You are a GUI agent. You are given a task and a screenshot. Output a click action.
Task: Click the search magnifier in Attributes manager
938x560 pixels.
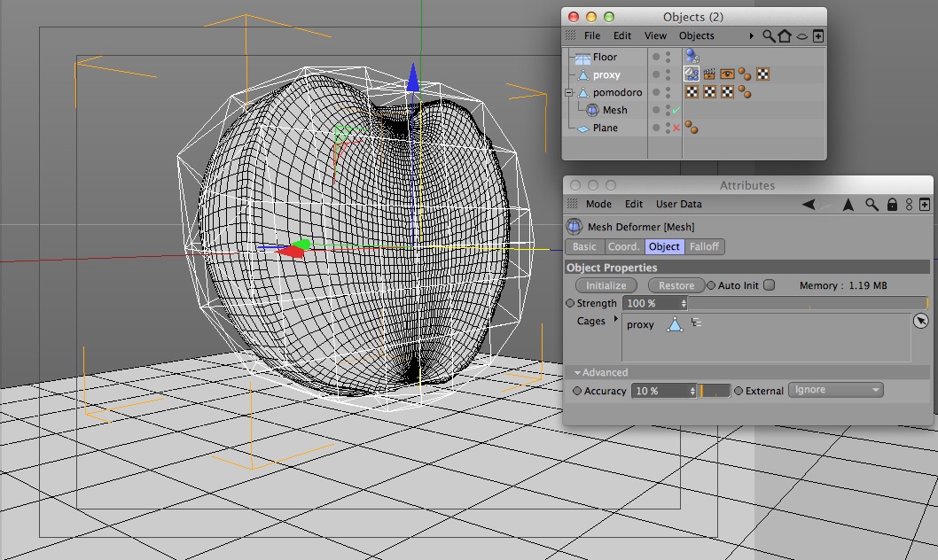[x=872, y=205]
